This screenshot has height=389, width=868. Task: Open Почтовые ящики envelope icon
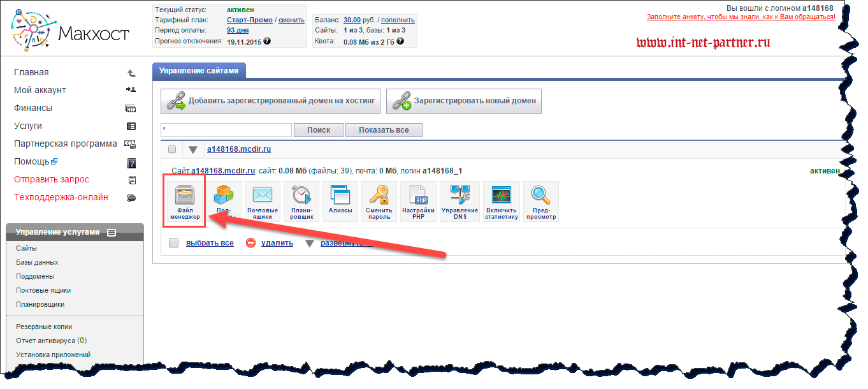262,201
